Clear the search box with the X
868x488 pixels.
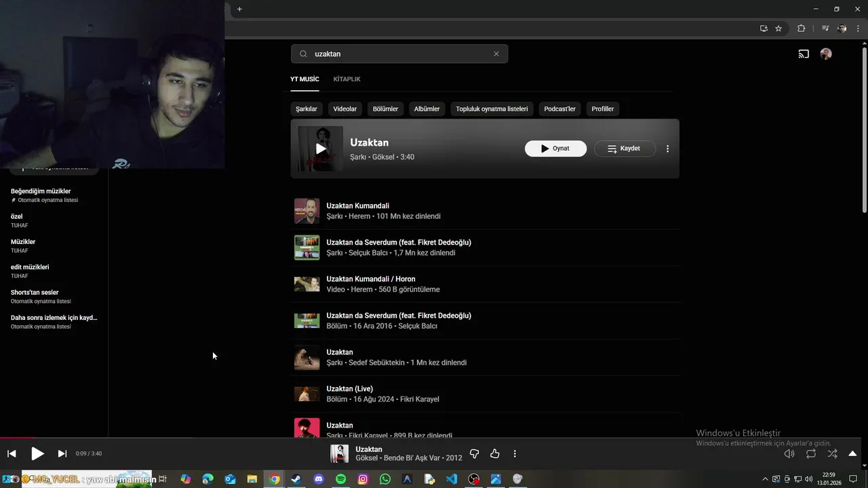(x=496, y=54)
